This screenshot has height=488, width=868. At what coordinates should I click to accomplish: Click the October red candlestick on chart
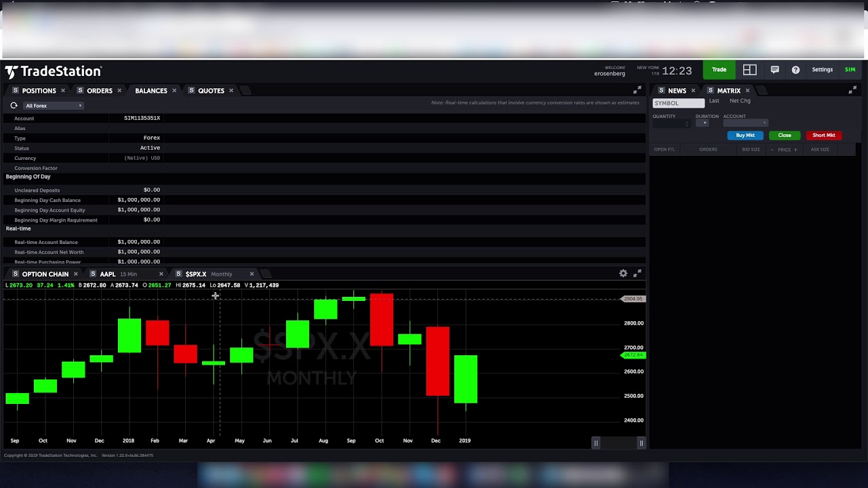click(382, 321)
